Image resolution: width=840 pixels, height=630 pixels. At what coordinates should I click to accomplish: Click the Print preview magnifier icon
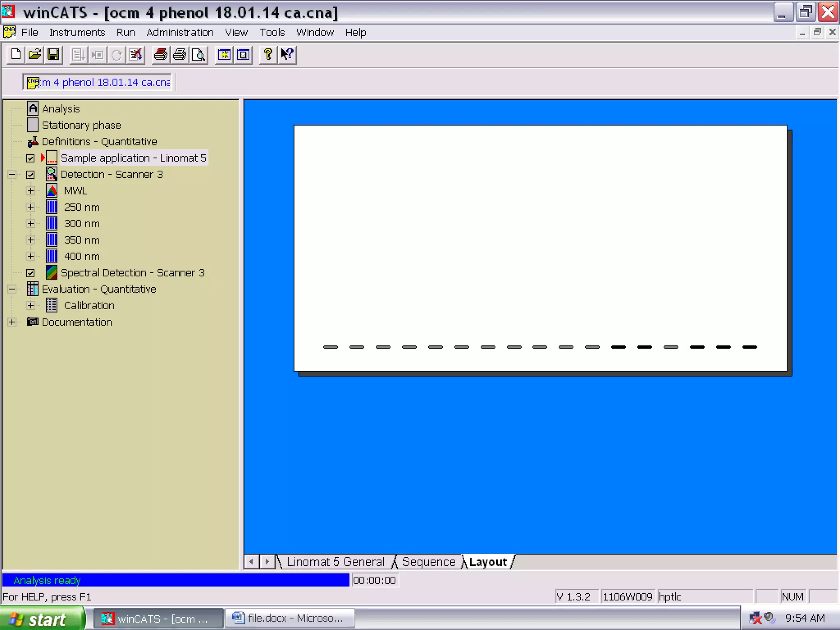tap(199, 55)
